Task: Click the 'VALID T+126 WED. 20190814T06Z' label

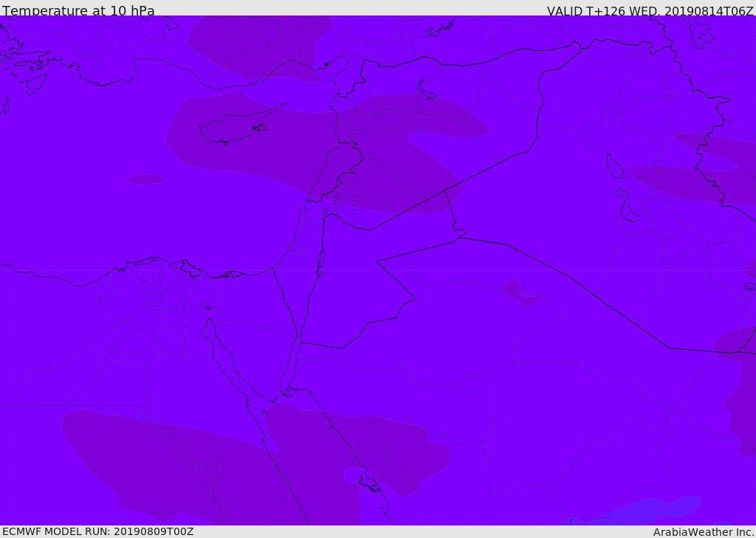Action: point(650,10)
